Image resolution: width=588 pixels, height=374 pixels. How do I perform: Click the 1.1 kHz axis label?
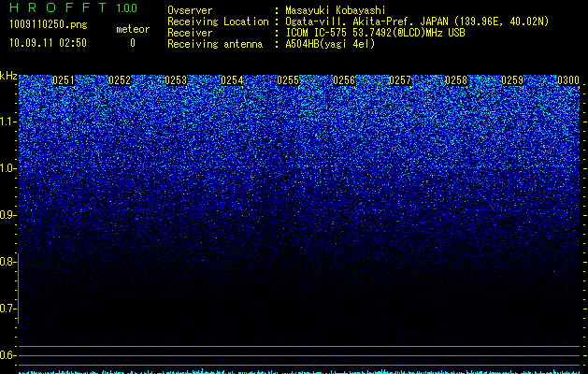pos(7,122)
